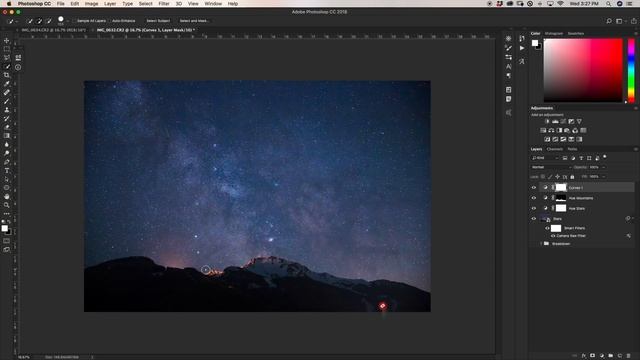This screenshot has height=360, width=640.
Task: Select the Lasso tool
Action: (7, 58)
